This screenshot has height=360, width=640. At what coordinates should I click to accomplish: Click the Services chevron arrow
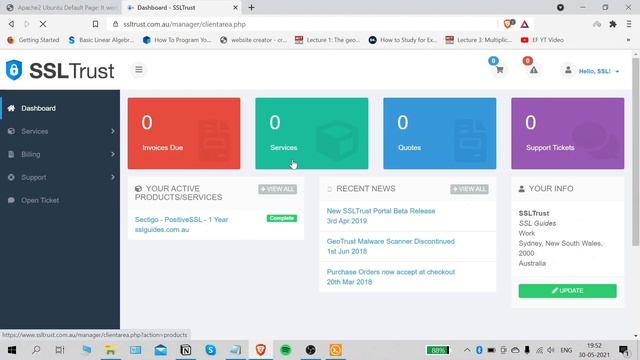tap(113, 131)
